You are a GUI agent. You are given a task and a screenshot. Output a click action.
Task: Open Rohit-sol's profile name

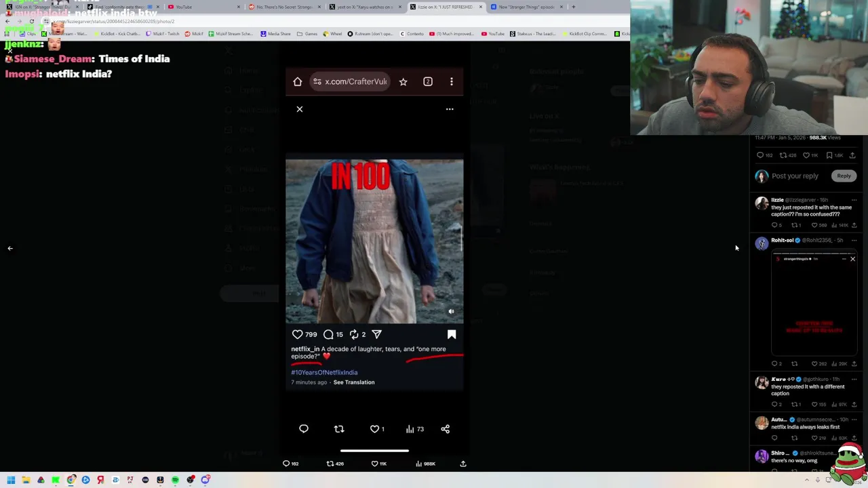[782, 240]
